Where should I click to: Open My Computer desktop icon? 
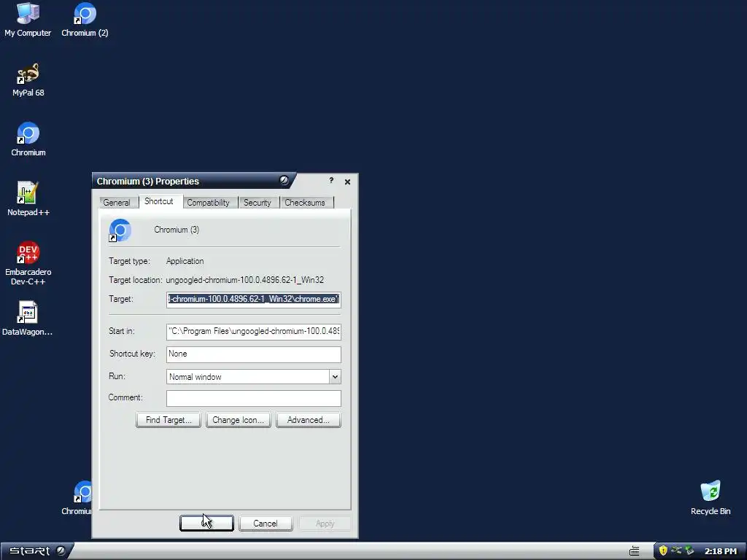pos(28,20)
